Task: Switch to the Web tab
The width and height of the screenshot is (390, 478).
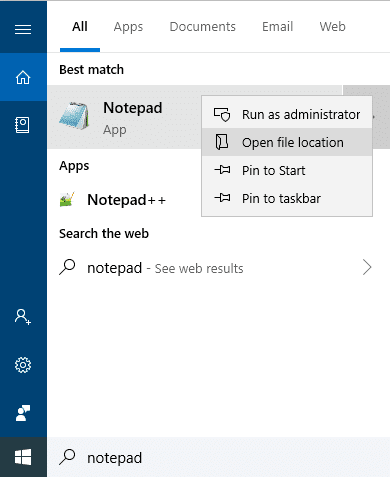Action: pyautogui.click(x=332, y=27)
